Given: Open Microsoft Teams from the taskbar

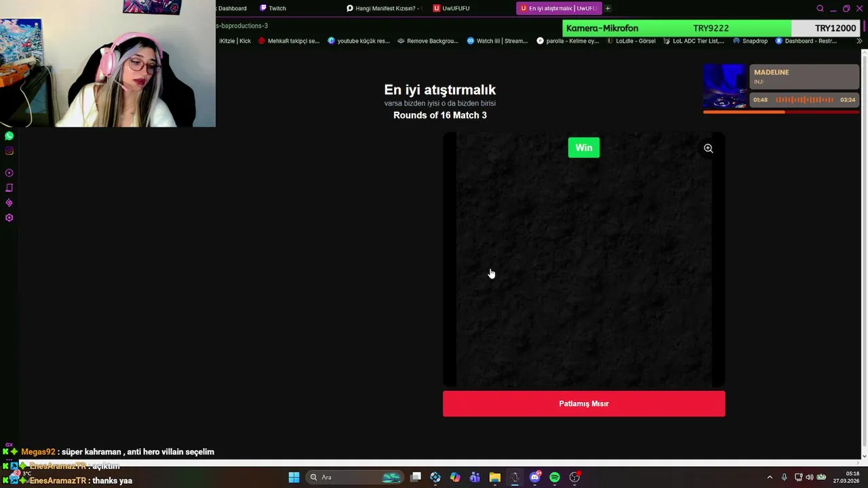Looking at the screenshot, I should tap(475, 477).
